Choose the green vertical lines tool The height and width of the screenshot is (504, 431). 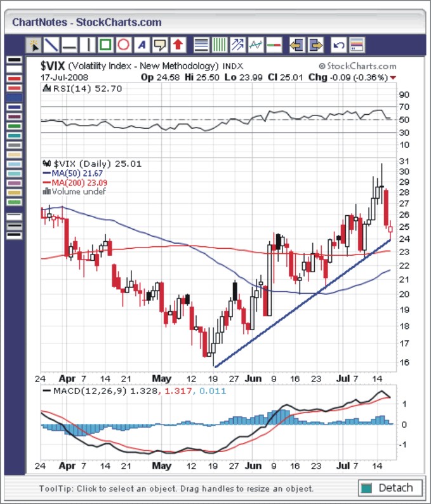click(x=220, y=45)
